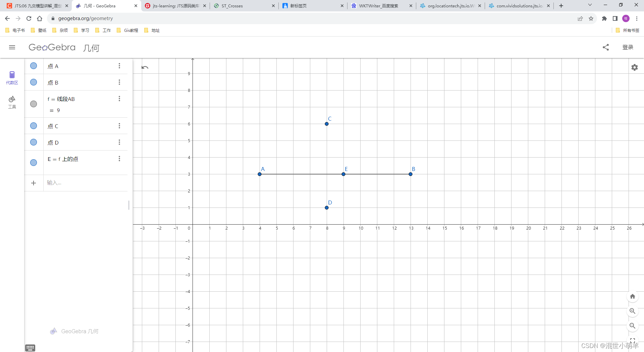This screenshot has height=352, width=644.
Task: Switch to the com.vividsolutions.jts.io tab
Action: [519, 6]
